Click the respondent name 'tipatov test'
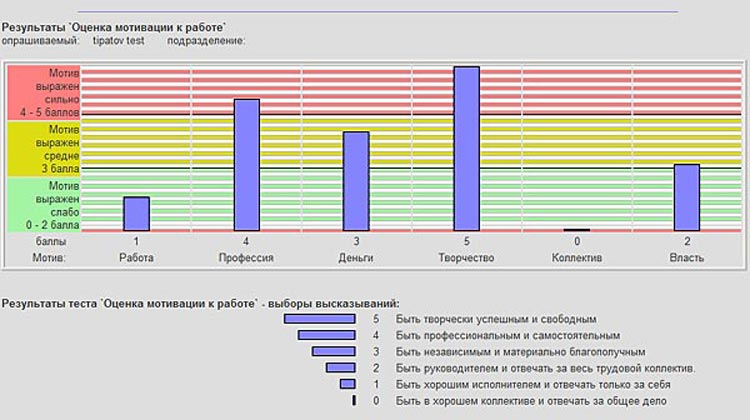 (118, 41)
